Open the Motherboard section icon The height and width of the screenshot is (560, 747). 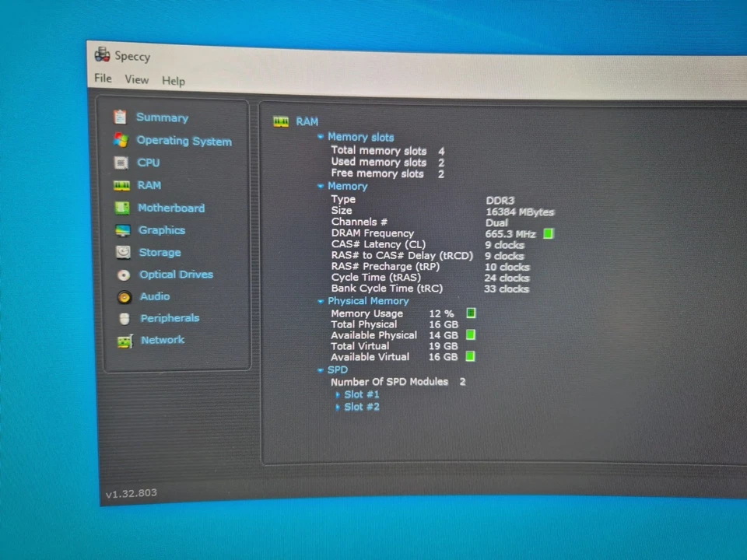click(122, 208)
